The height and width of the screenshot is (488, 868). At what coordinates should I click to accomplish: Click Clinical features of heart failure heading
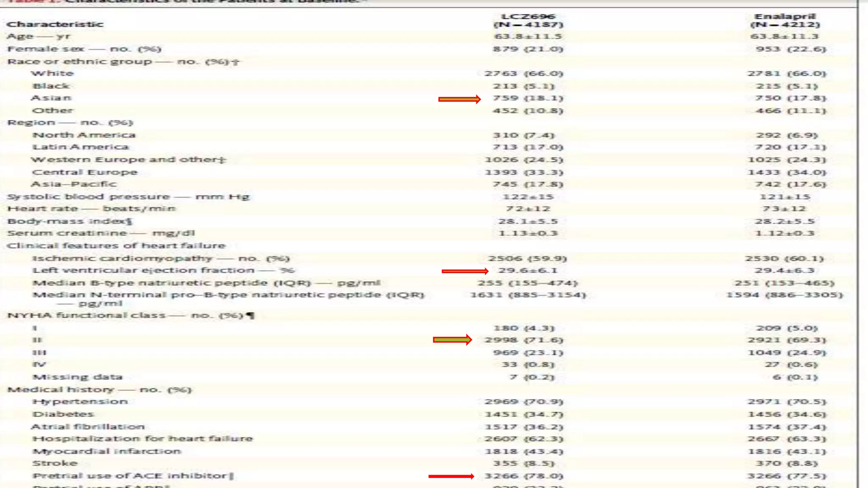point(116,246)
